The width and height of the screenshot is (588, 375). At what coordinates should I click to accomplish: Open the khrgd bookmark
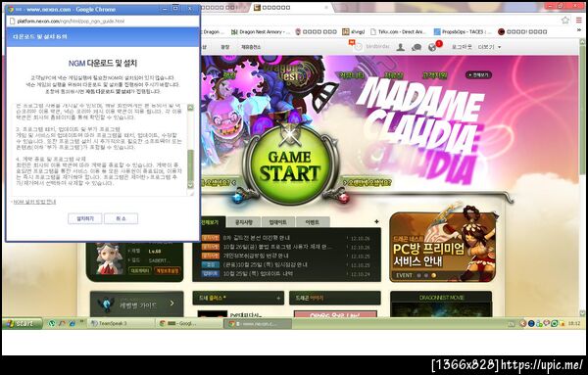[x=353, y=32]
